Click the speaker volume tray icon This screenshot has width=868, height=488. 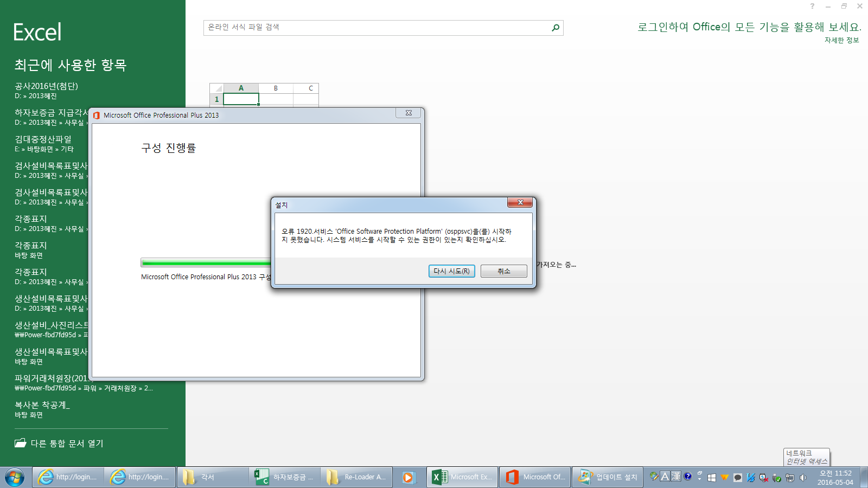803,478
